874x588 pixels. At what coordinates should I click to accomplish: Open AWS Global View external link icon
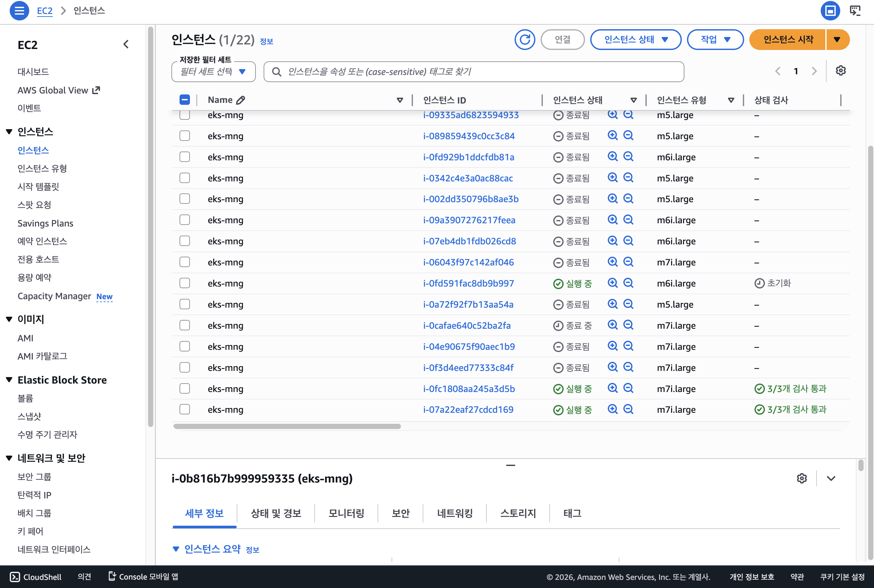pyautogui.click(x=96, y=90)
